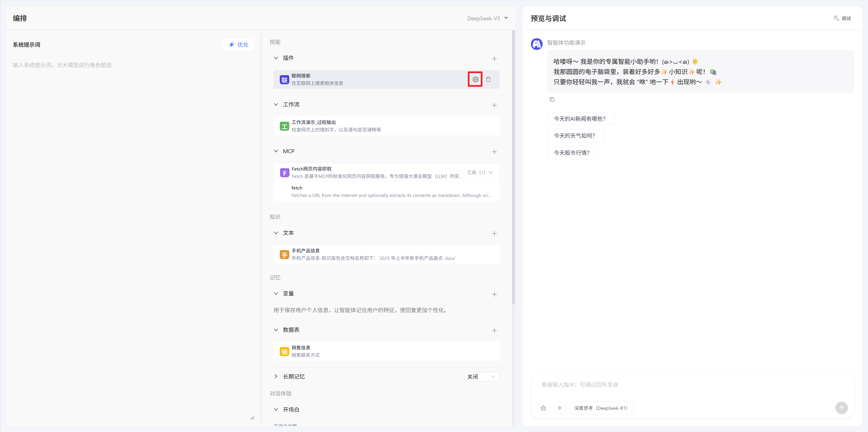868x432 pixels.
Task: Add a workflow using plus icon
Action: click(494, 105)
